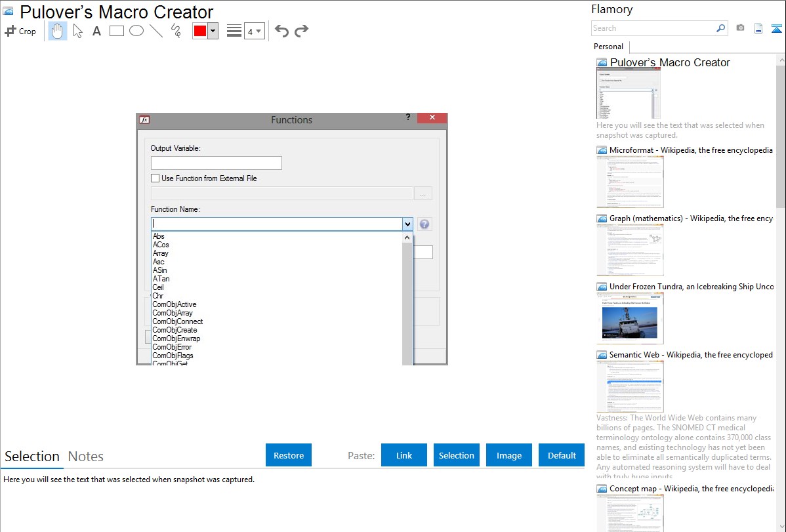Select the Crop tool
Image resolution: width=786 pixels, height=532 pixels.
point(20,31)
